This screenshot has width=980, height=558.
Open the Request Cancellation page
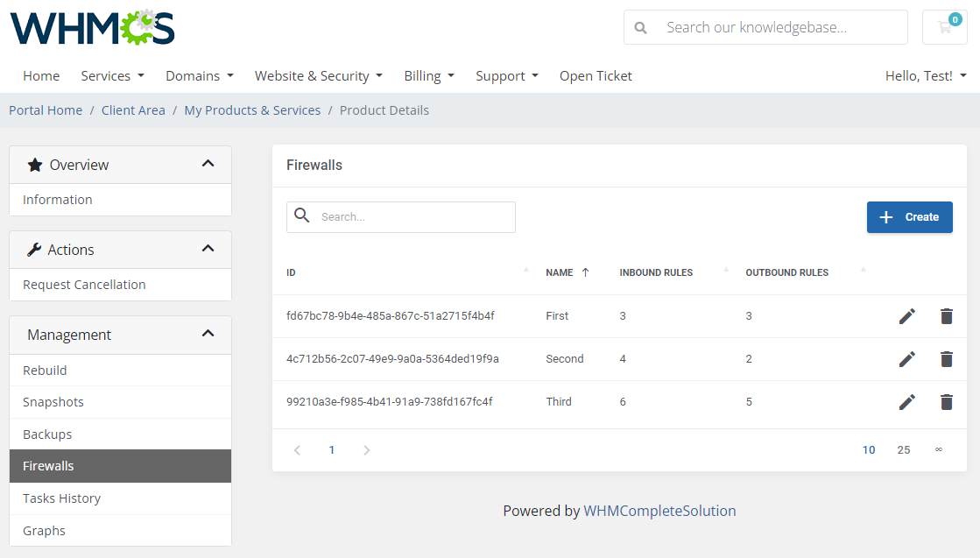tap(86, 285)
